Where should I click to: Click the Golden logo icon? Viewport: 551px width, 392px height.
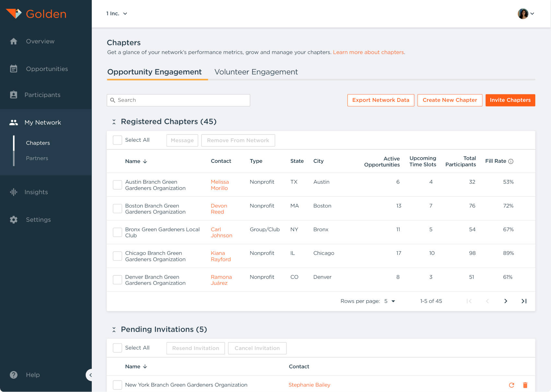(x=14, y=14)
